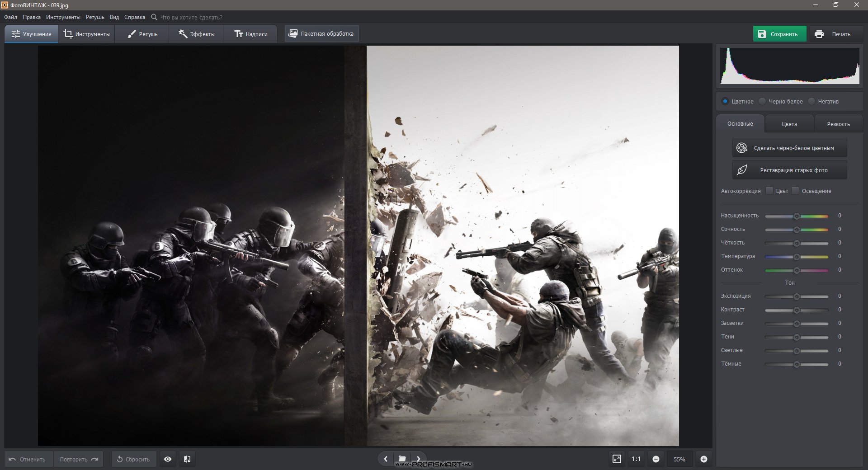Click the Сбросить reset button
868x470 pixels.
134,459
